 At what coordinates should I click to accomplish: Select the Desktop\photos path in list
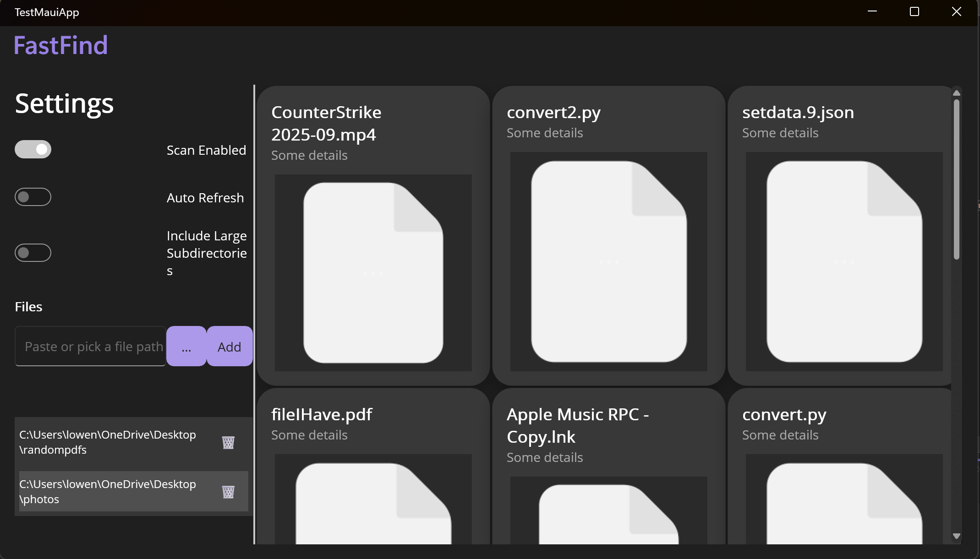[108, 492]
